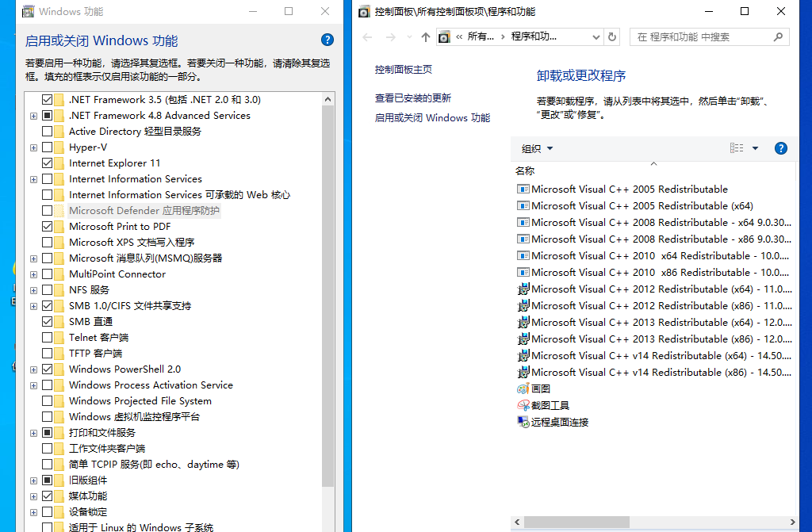Uncheck Internet Explorer 11 checkbox
812x532 pixels.
click(x=47, y=163)
